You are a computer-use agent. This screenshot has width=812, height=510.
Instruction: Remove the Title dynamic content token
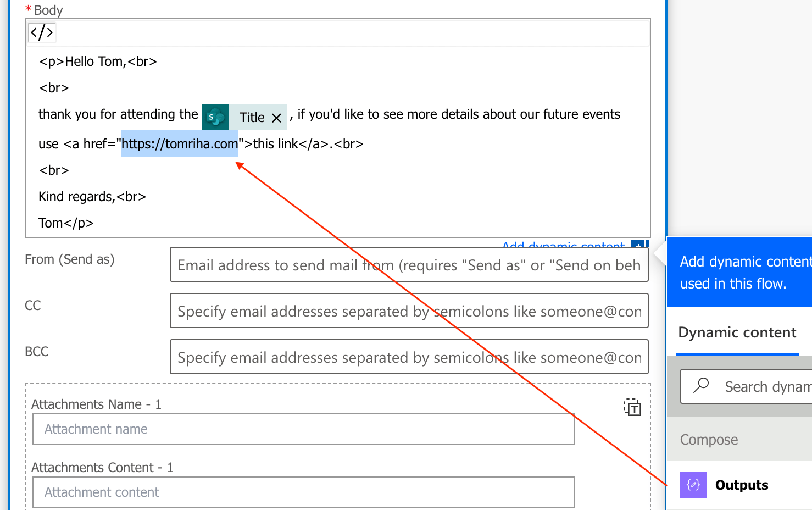(x=277, y=117)
